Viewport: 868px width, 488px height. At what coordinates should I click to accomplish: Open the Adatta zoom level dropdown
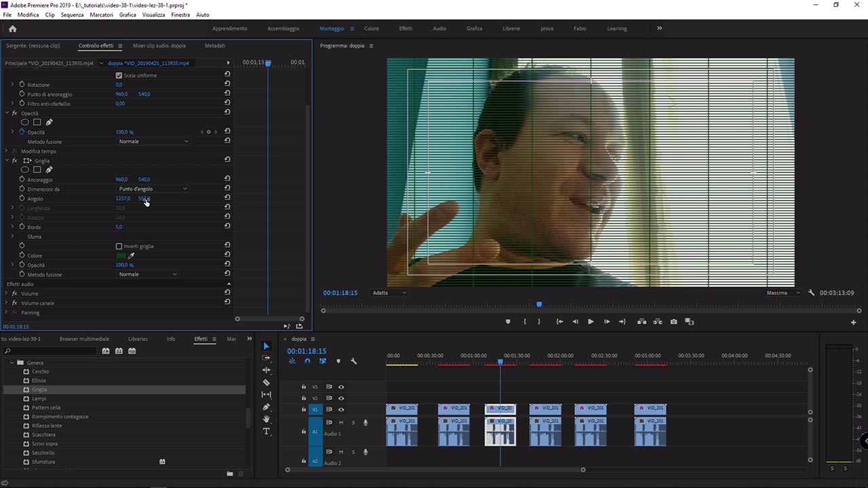pos(389,293)
